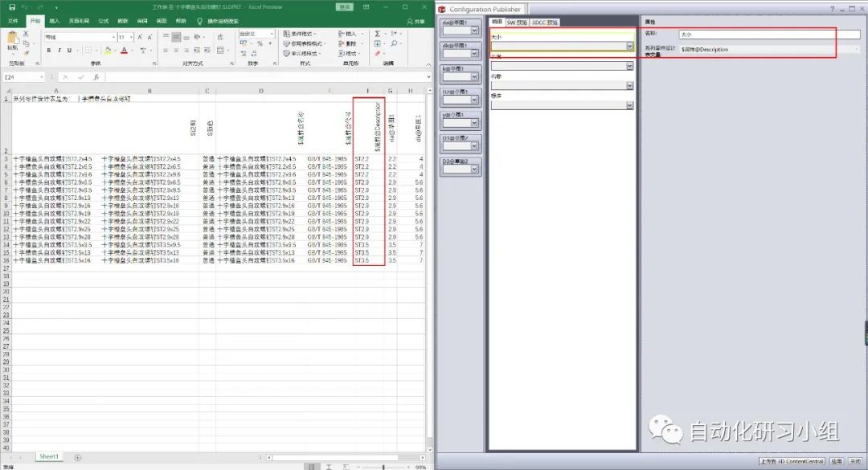The height and width of the screenshot is (470, 868).
Task: Click the 名称 name input field
Action: pos(769,35)
